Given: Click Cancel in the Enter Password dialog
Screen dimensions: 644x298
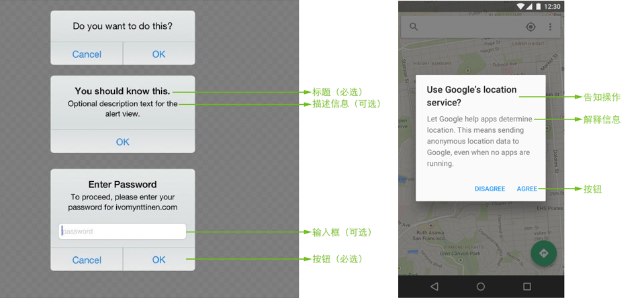Looking at the screenshot, I should click(x=87, y=260).
